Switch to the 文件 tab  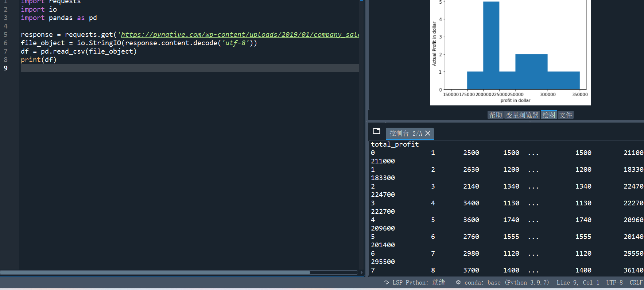click(x=566, y=115)
